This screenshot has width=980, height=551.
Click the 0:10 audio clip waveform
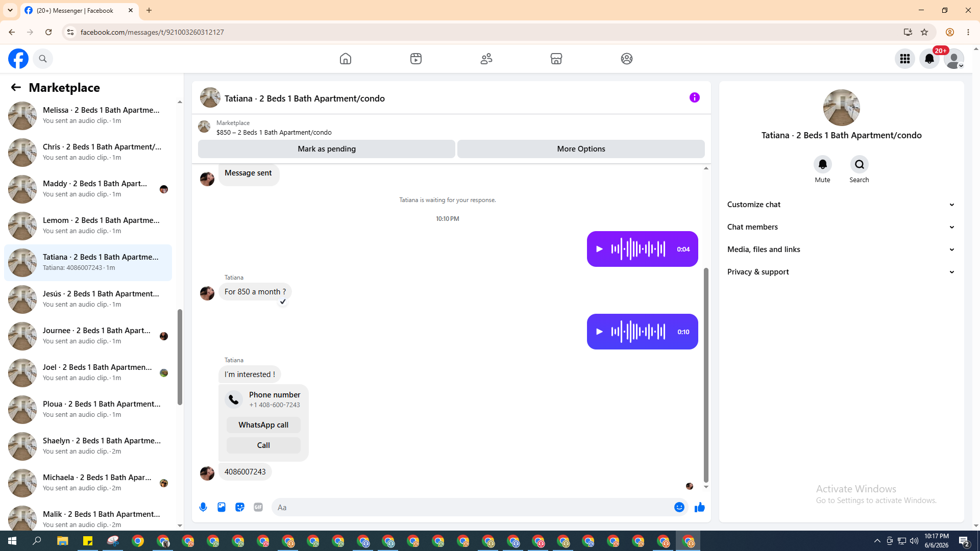pyautogui.click(x=638, y=332)
